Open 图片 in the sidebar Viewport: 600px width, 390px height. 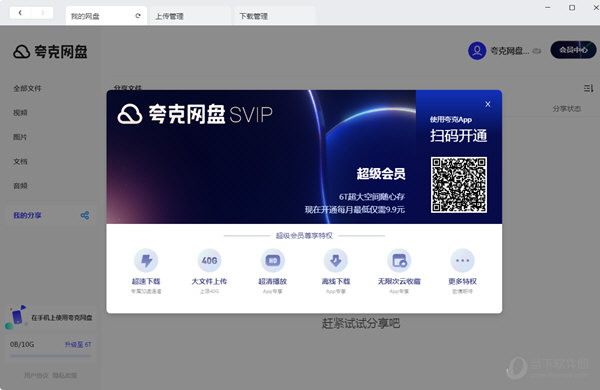(20, 137)
